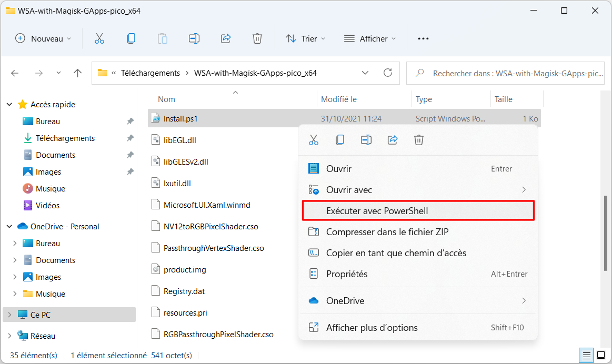Select the Install.ps1 file row
The height and width of the screenshot is (364, 612).
(x=344, y=118)
